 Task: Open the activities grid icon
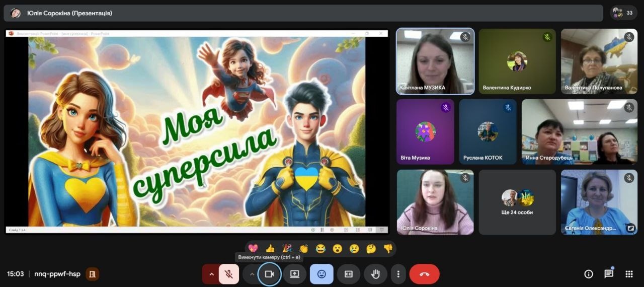point(629,274)
